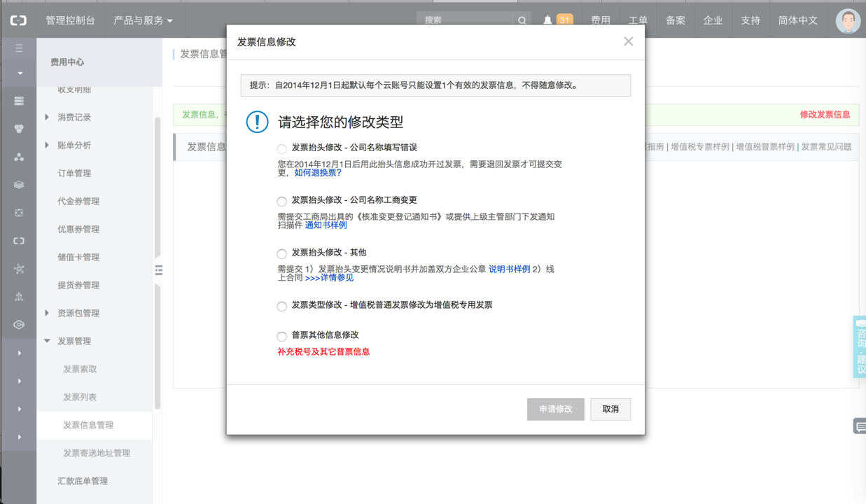The height and width of the screenshot is (504, 866).
Task: Open the >>>详情参见 link
Action: [329, 278]
